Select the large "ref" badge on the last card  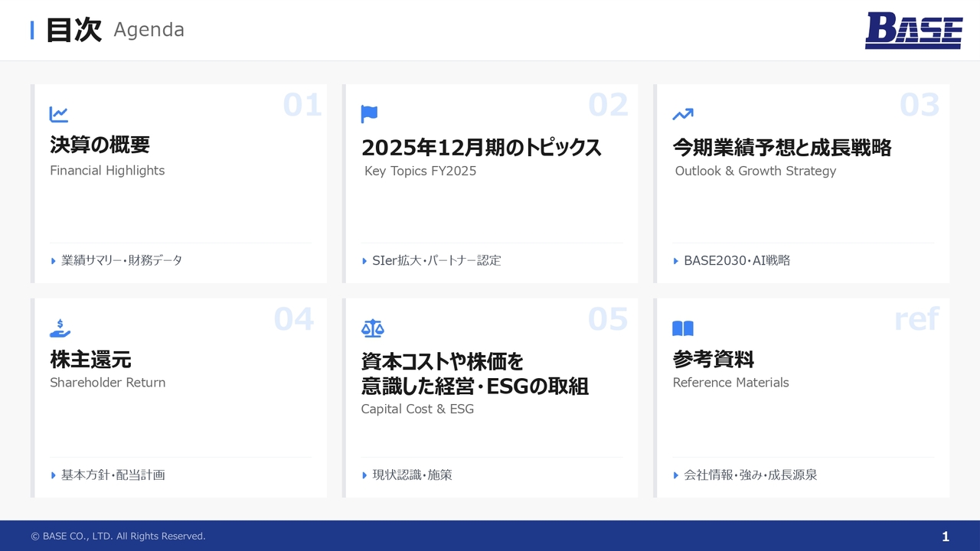click(x=916, y=319)
